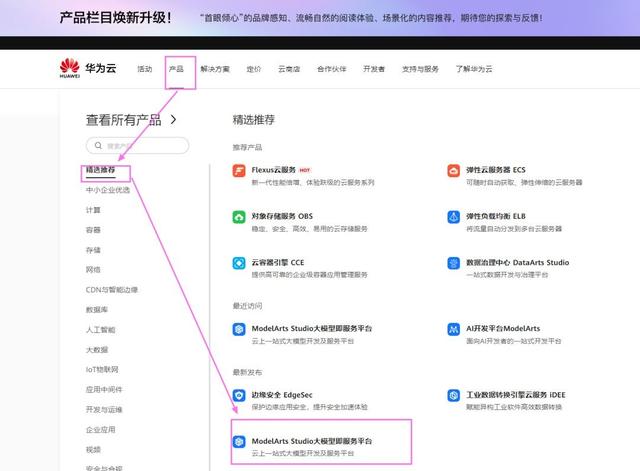This screenshot has height=471, width=640.
Task: Open AI开发平台ModelArts link
Action: coord(503,329)
